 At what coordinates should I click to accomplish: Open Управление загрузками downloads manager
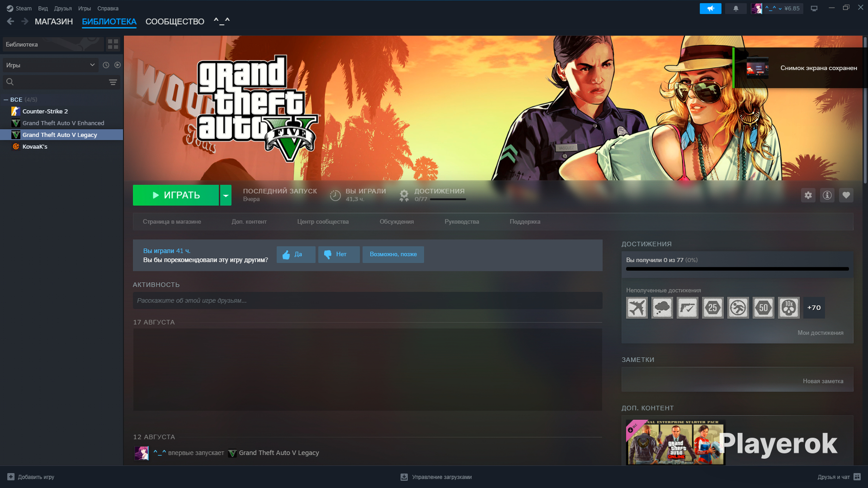click(x=436, y=477)
